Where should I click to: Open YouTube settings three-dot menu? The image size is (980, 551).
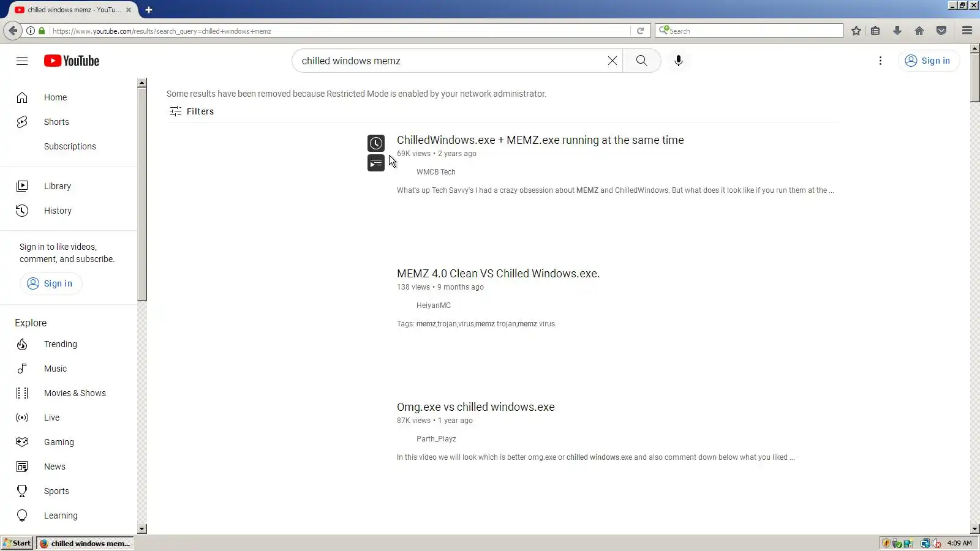(880, 61)
